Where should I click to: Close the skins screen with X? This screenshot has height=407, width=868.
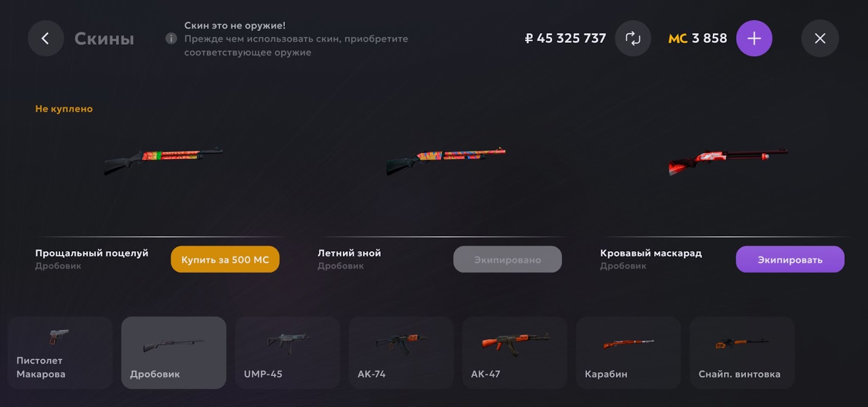820,39
